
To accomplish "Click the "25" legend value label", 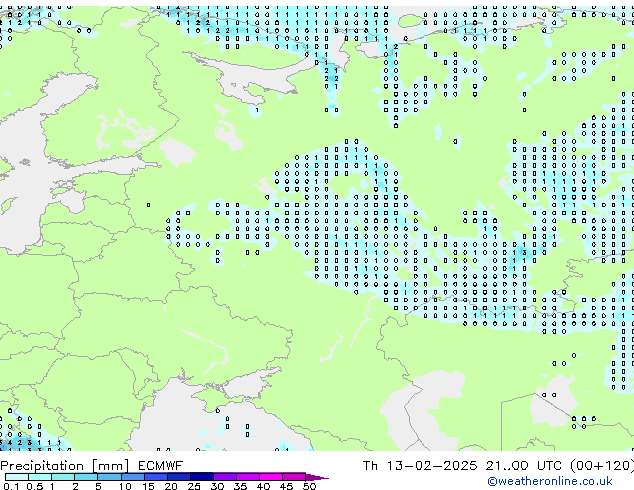I will (194, 486).
